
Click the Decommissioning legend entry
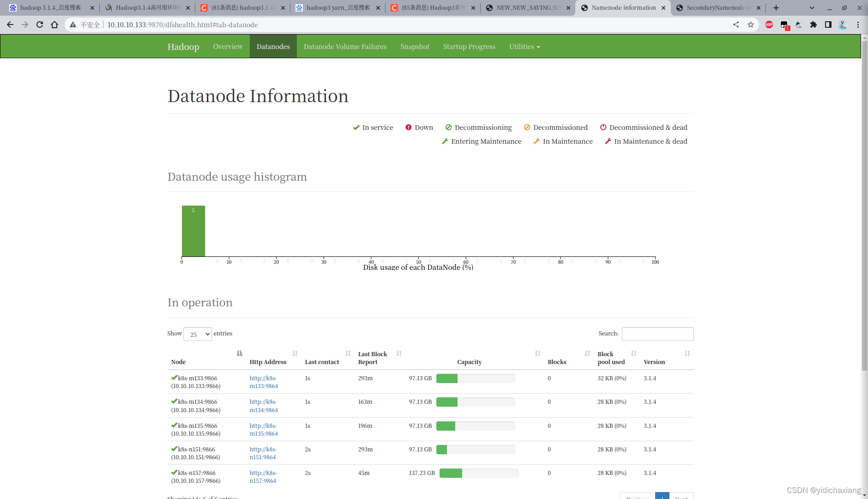pyautogui.click(x=478, y=128)
